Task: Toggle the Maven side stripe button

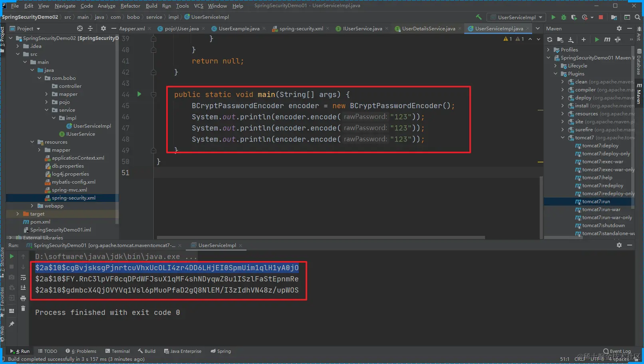Action: click(x=639, y=94)
